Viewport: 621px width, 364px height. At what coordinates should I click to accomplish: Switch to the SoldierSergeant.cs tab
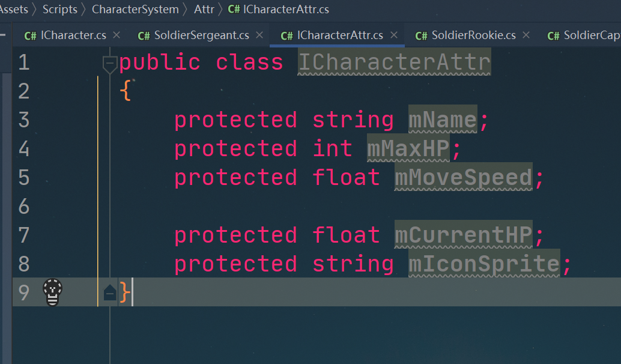(201, 35)
